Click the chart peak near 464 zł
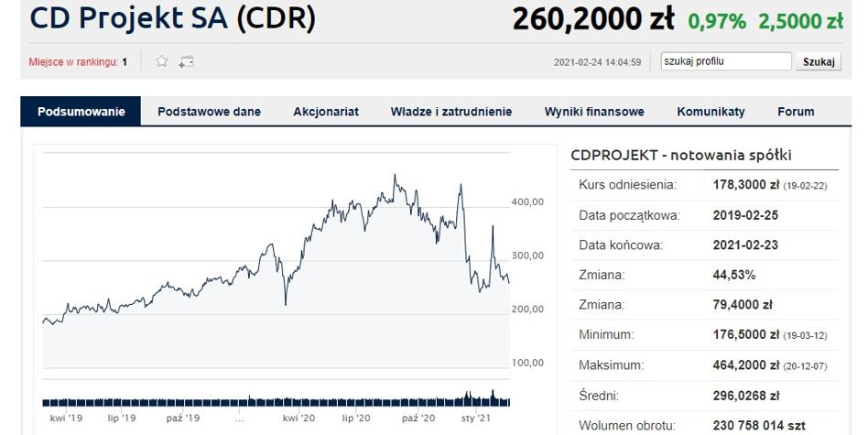Viewport: 868px width, 435px height. tap(395, 176)
